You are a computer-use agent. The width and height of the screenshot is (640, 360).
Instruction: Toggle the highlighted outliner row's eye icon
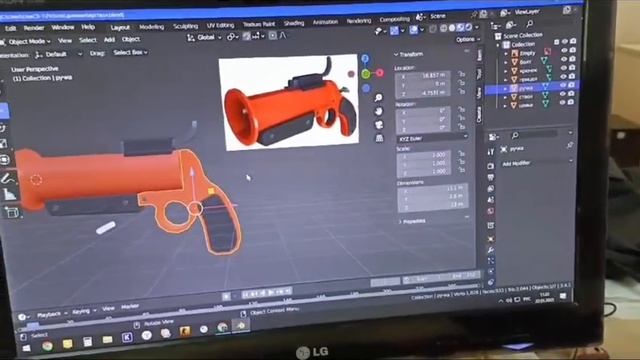(563, 85)
